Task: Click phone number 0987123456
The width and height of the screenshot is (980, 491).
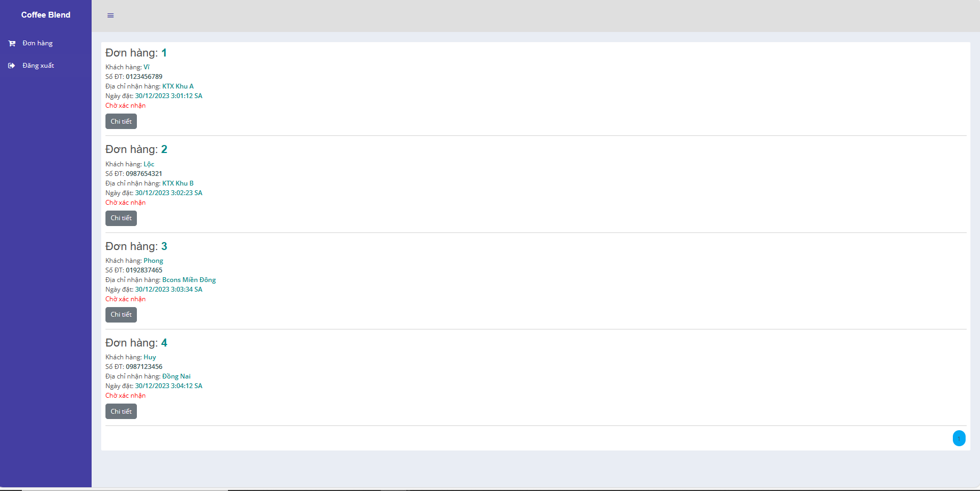Action: (144, 367)
